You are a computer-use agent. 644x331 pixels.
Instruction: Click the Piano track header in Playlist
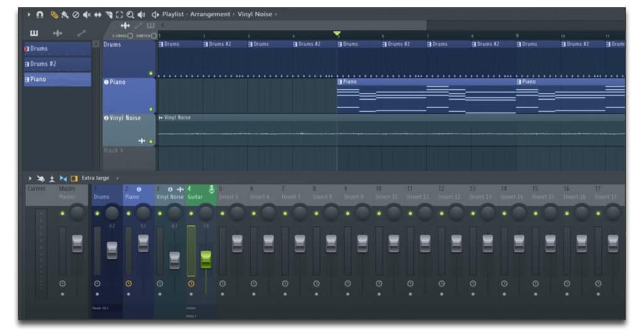tap(128, 95)
